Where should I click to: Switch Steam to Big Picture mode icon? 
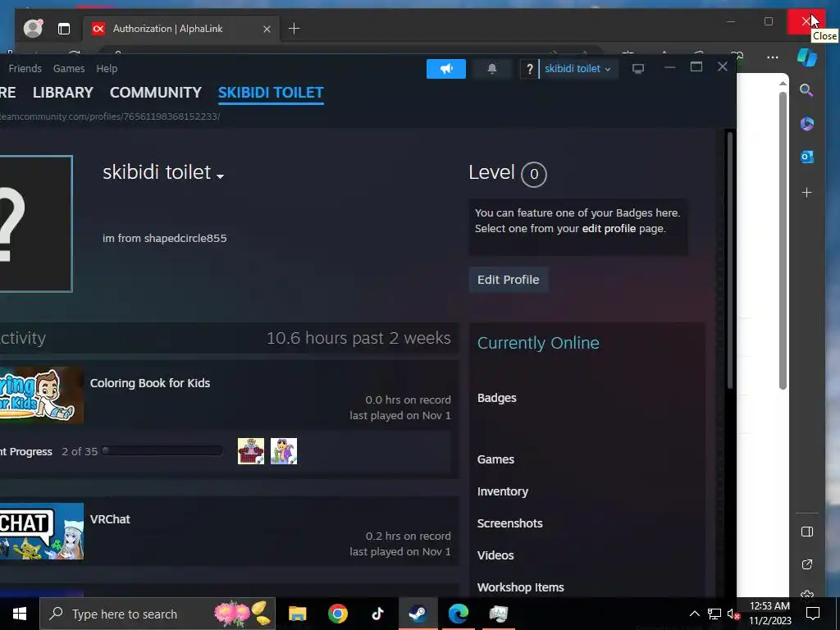(637, 69)
